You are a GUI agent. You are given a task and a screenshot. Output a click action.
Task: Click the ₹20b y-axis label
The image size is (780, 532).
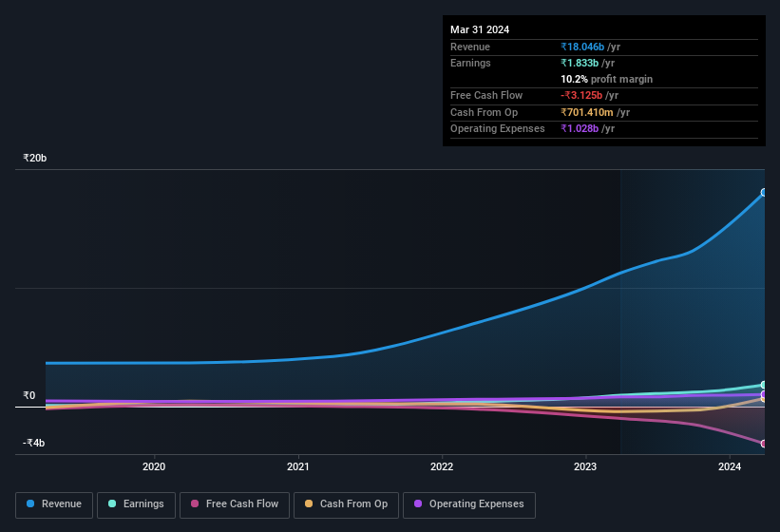pos(34,158)
